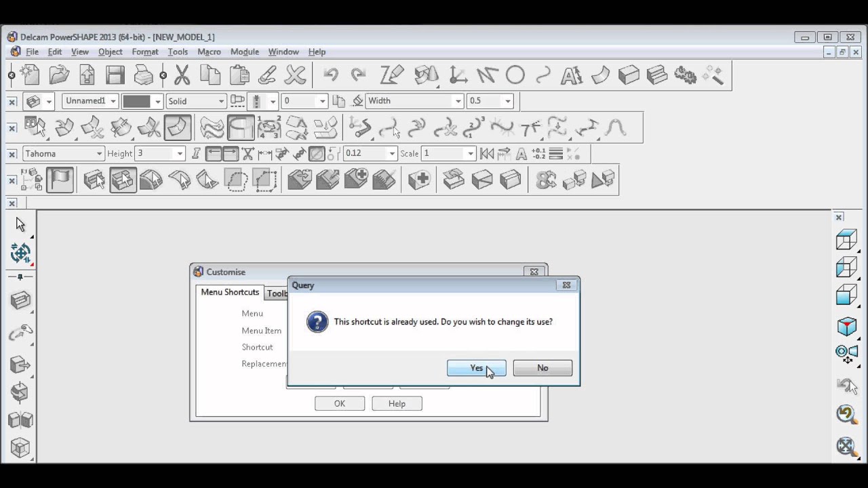Toggle the italic text icon
This screenshot has width=868, height=488.
click(197, 154)
